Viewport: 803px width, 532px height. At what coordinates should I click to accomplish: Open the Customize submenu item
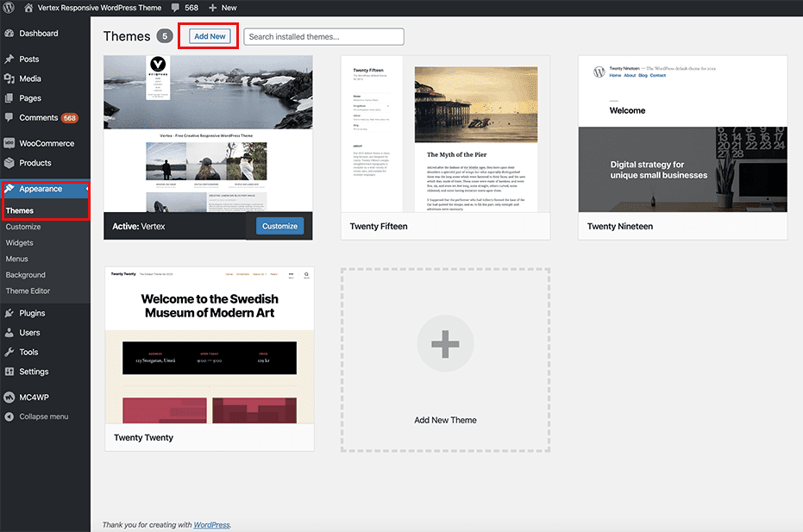click(23, 226)
